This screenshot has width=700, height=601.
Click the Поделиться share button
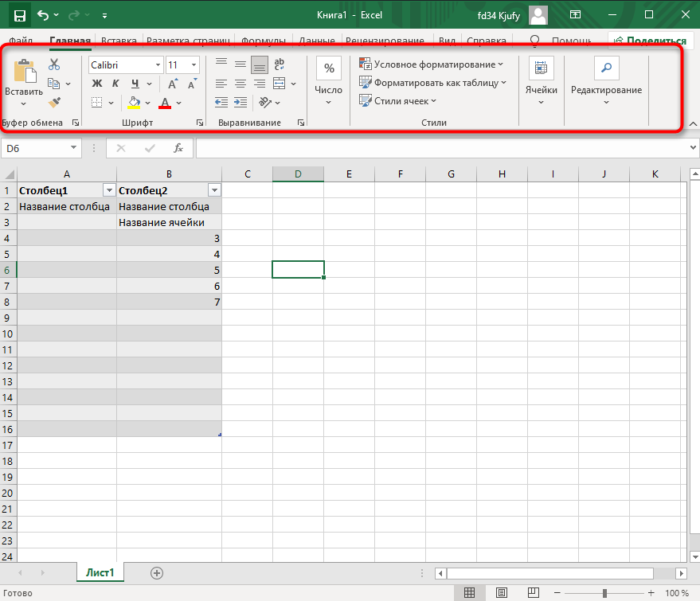pyautogui.click(x=650, y=41)
